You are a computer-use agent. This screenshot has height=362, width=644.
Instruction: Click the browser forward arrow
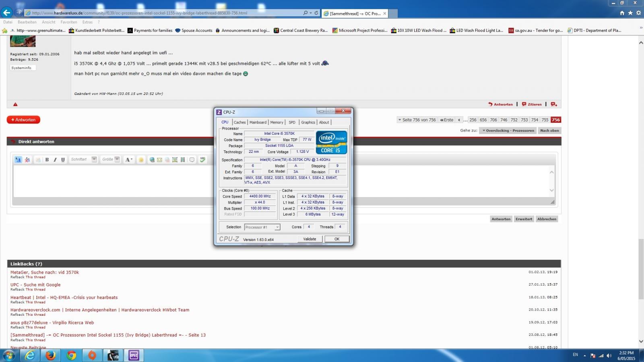click(19, 13)
